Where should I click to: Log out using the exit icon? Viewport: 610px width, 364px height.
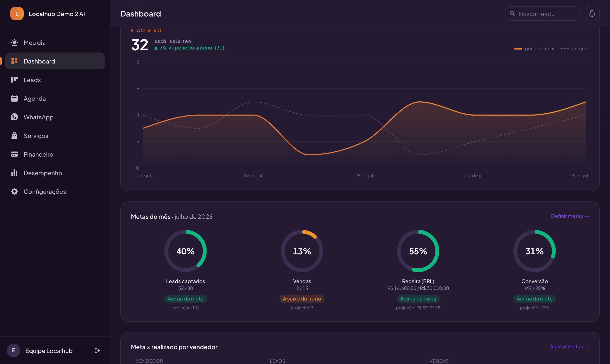click(97, 350)
